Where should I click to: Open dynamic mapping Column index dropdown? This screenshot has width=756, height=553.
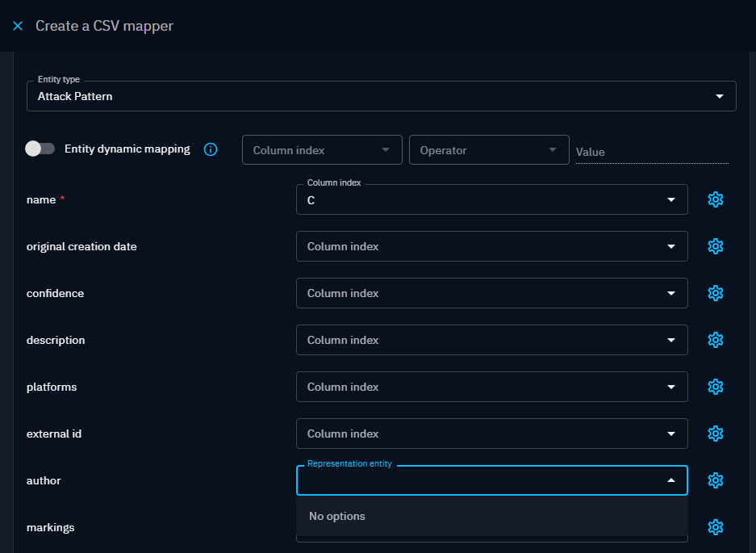point(322,150)
